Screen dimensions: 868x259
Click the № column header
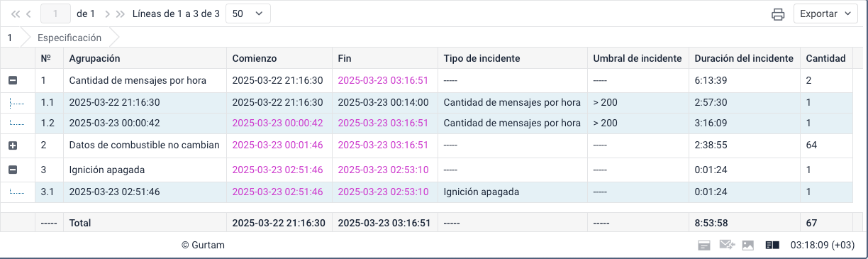(49, 58)
